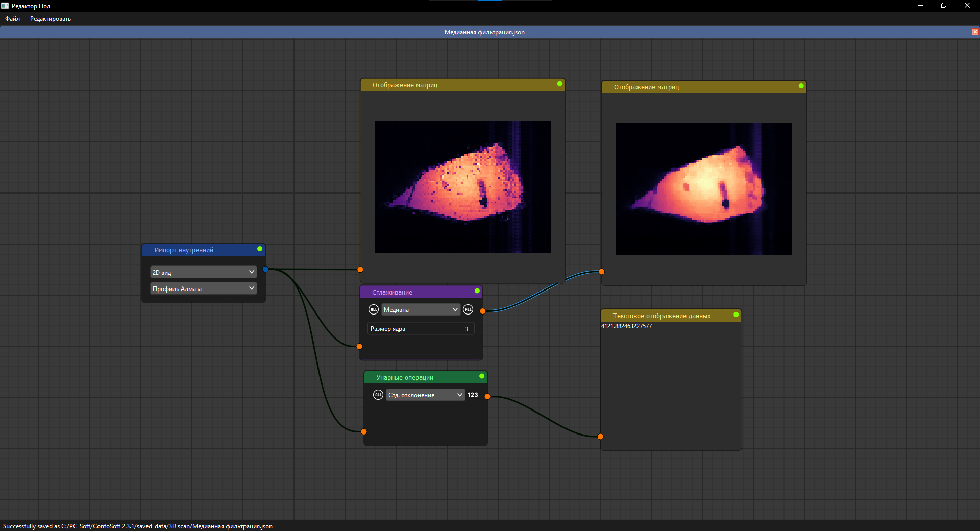The height and width of the screenshot is (531, 980).
Task: Click the green status dot on the left Отображение матриц node
Action: 560,84
